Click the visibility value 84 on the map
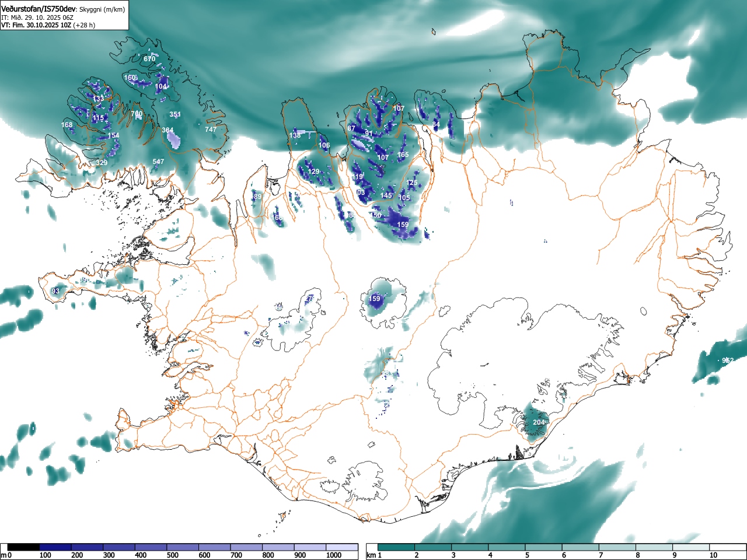The image size is (747, 560). click(x=436, y=124)
